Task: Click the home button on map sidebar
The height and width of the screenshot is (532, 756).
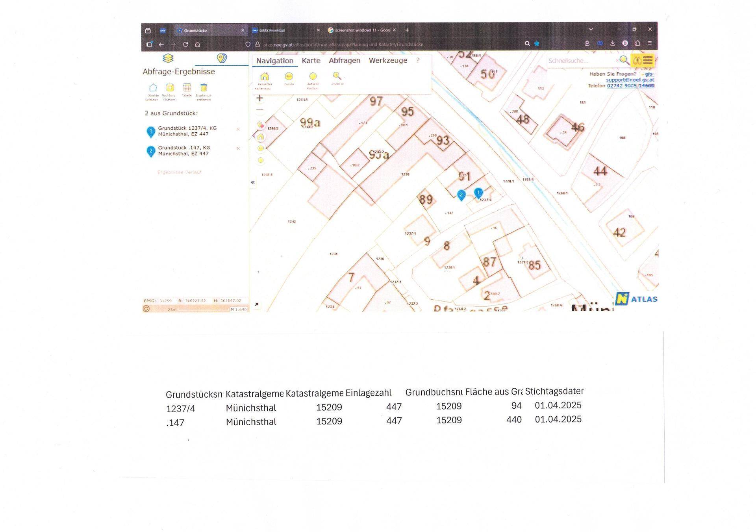Action: [260, 137]
